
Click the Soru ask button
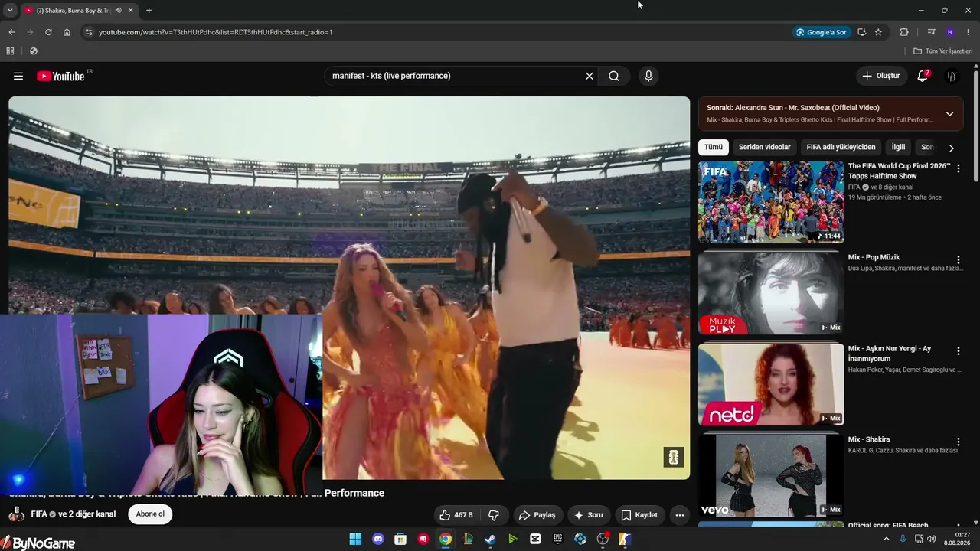[x=588, y=515]
